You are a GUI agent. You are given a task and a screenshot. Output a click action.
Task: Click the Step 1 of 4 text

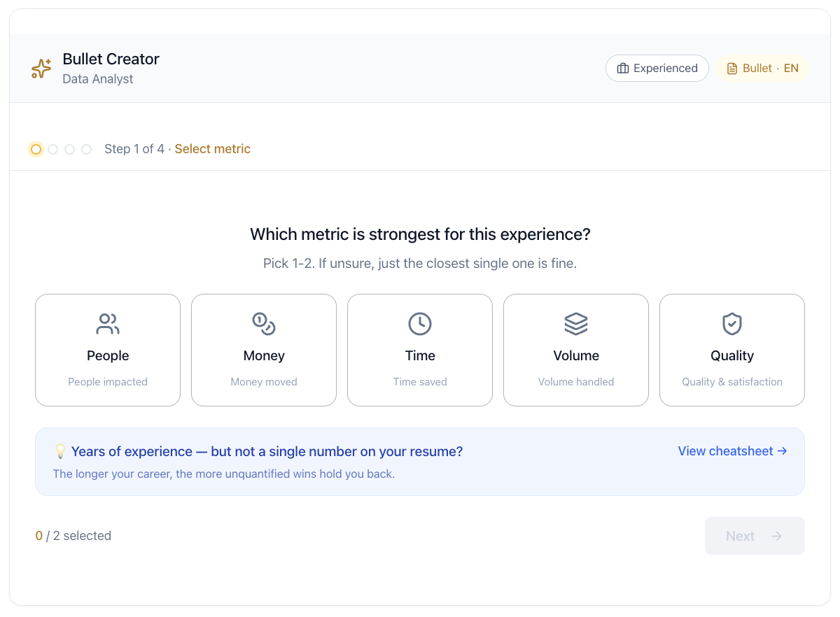(134, 149)
